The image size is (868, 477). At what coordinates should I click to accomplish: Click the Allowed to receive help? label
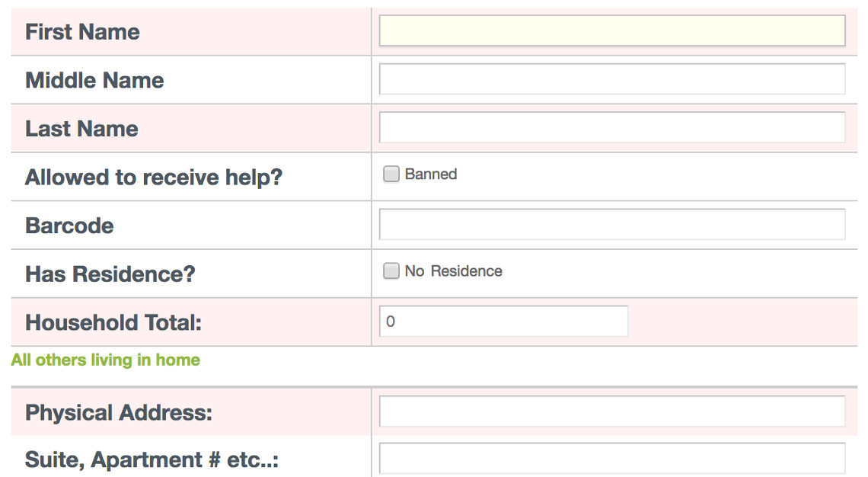pyautogui.click(x=154, y=178)
